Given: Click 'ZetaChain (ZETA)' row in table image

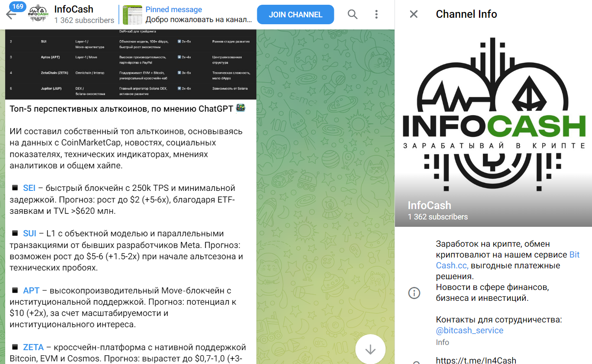Looking at the screenshot, I should (131, 75).
